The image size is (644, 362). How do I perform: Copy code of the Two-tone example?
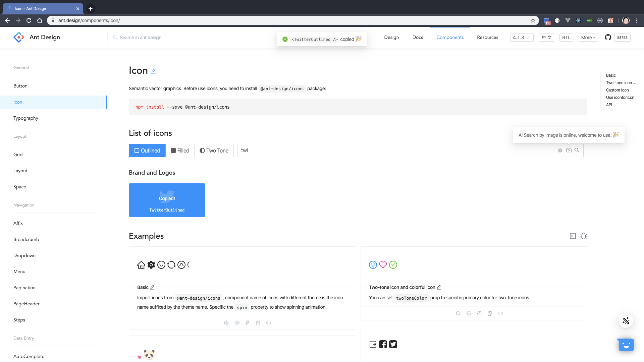pyautogui.click(x=490, y=313)
